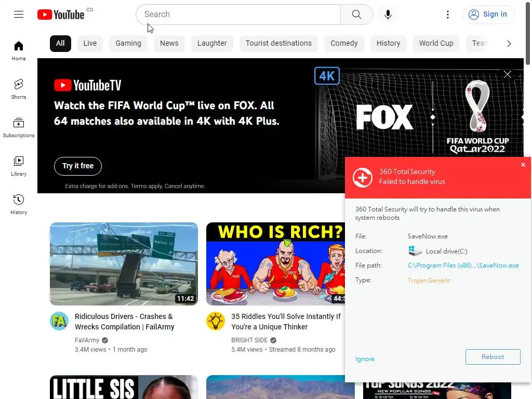Open Home in the sidebar

tap(19, 51)
